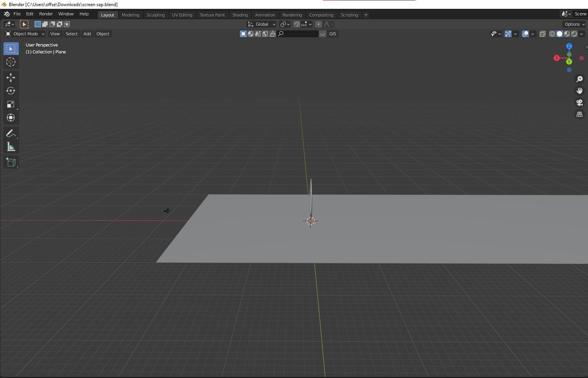588x378 pixels.
Task: Click the Y axis on navigation gizmo
Action: coord(569,61)
